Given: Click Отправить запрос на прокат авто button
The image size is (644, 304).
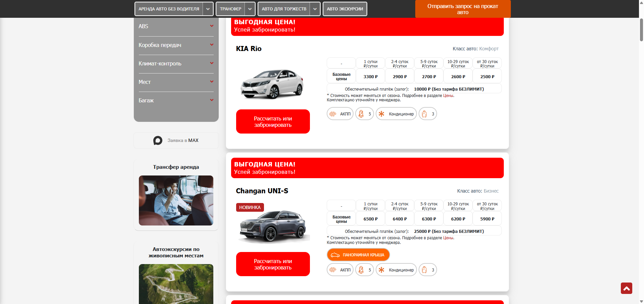Looking at the screenshot, I should 463,9.
